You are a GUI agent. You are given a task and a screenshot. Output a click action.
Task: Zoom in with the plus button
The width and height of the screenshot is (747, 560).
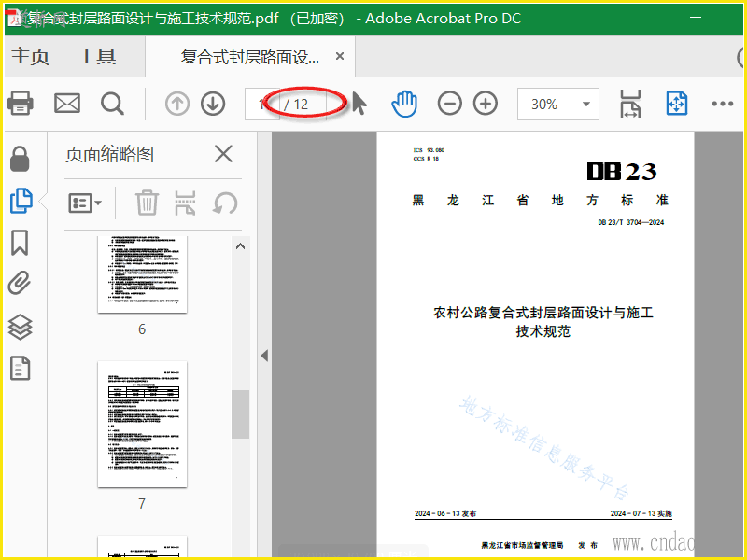point(486,104)
